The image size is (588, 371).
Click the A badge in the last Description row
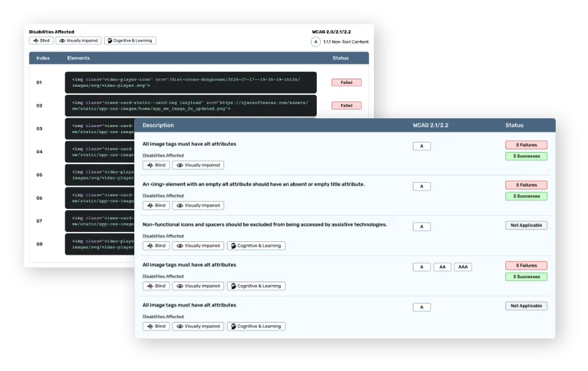(x=422, y=308)
